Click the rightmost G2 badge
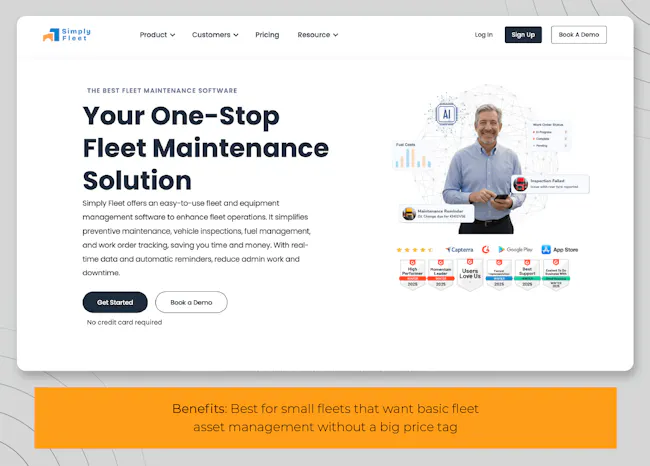Image resolution: width=650 pixels, height=466 pixels. (556, 274)
